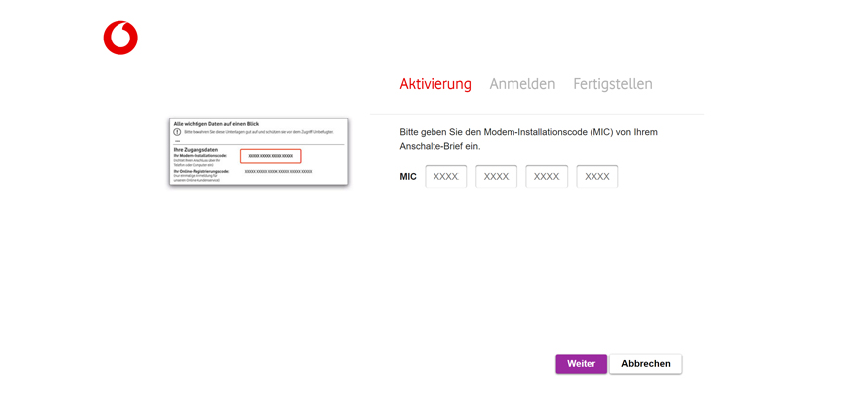This screenshot has width=868, height=395.
Task: Activate the fourth MIC code field
Action: click(596, 176)
